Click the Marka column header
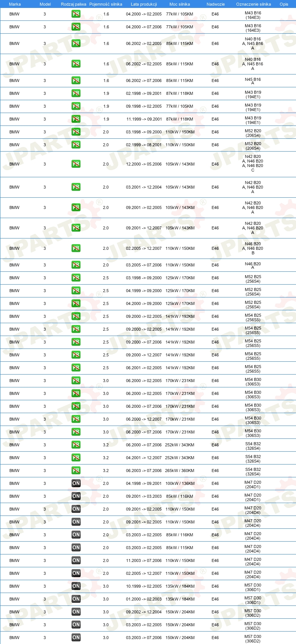 [x=15, y=4]
